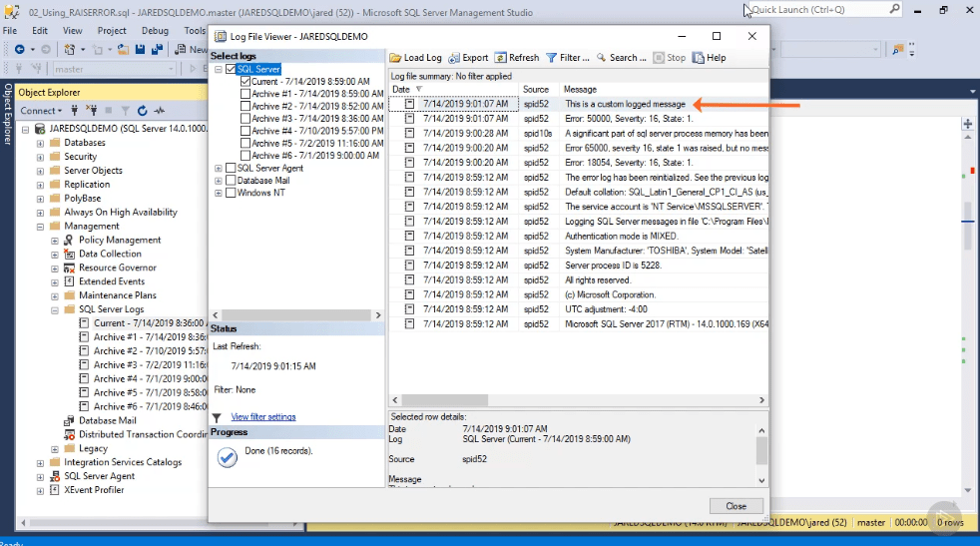Click the Database Mail icon in Object Explorer
The width and height of the screenshot is (980, 546).
coord(70,421)
